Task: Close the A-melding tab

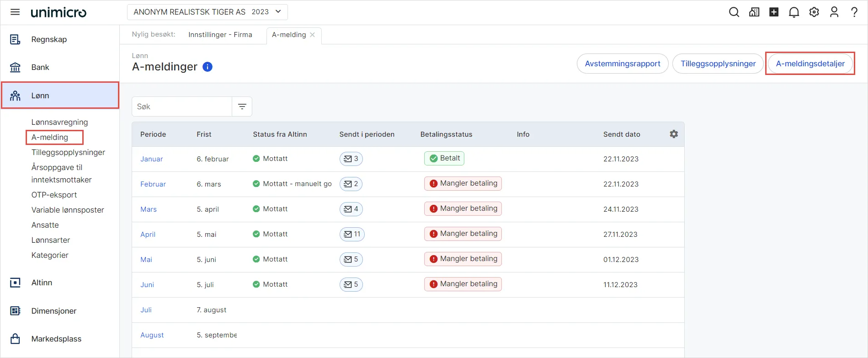Action: (313, 35)
